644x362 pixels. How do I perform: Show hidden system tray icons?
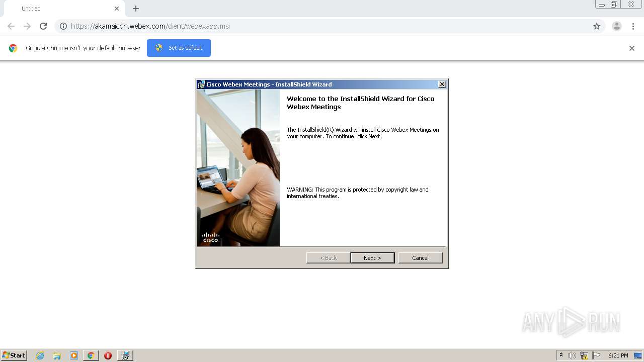(x=561, y=355)
